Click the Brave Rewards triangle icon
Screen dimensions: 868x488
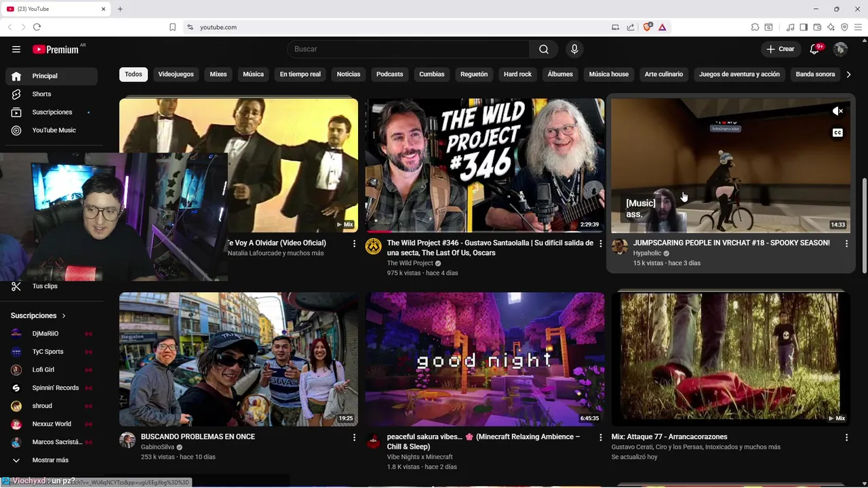662,27
